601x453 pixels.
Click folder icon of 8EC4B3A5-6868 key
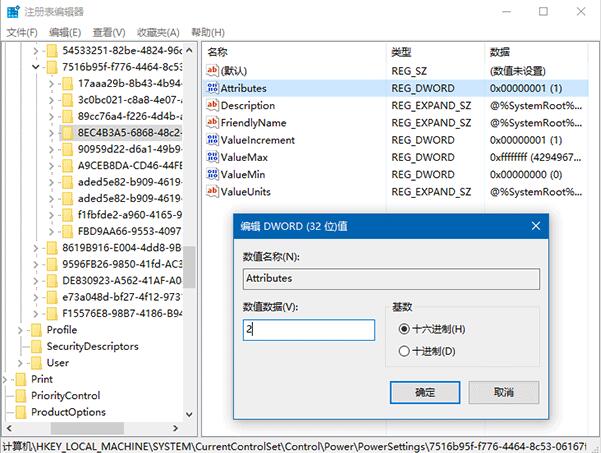point(67,133)
